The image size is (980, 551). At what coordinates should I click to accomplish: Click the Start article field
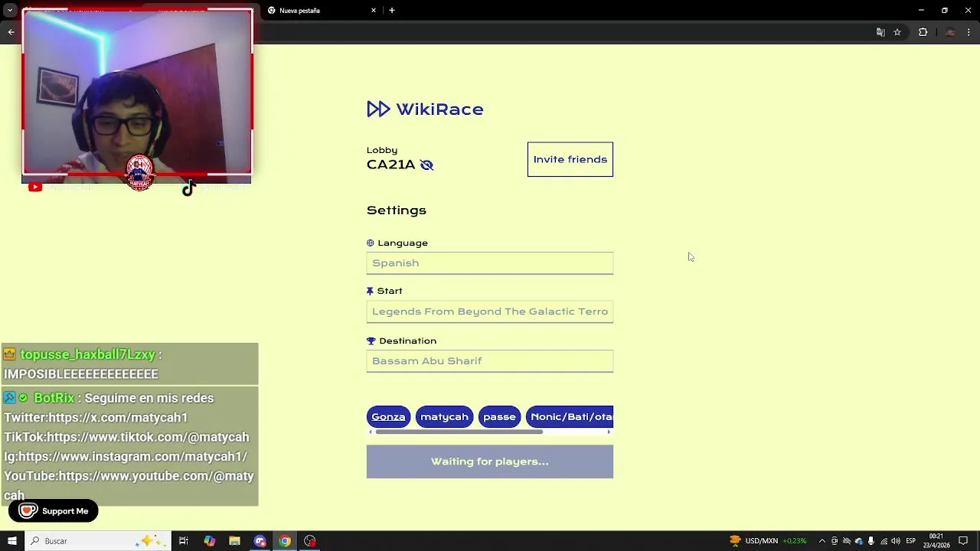[x=489, y=311]
